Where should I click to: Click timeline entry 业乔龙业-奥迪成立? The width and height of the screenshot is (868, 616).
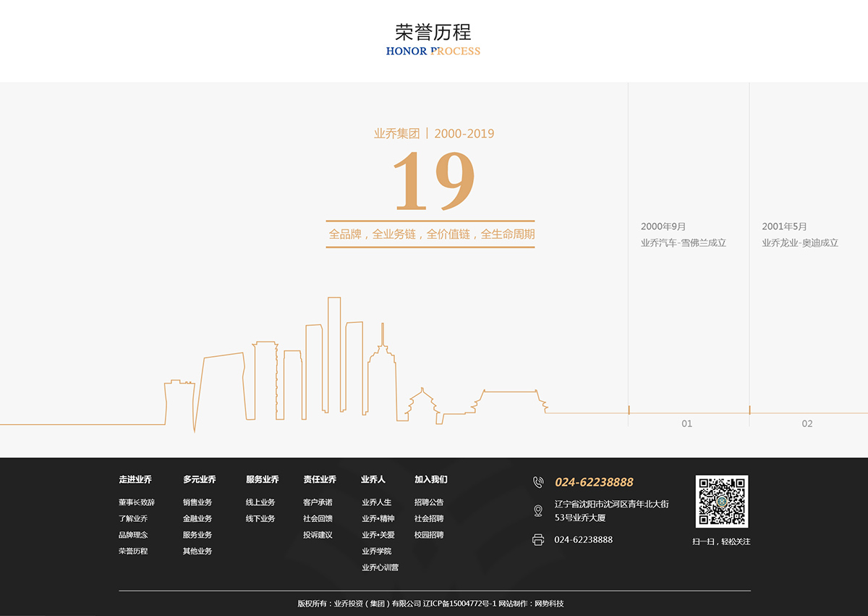tap(800, 243)
